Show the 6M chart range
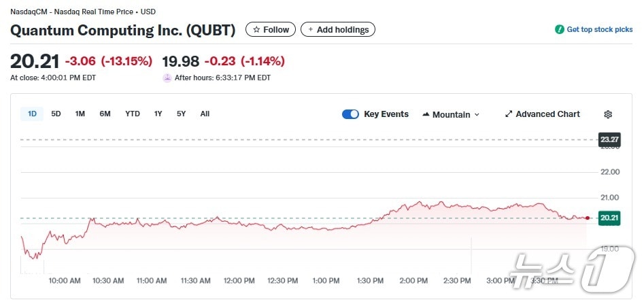 click(x=105, y=114)
